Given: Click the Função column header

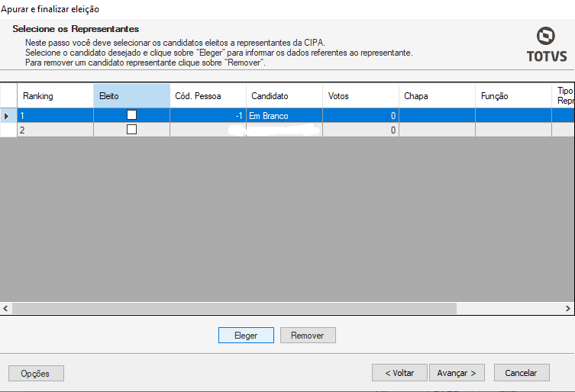Looking at the screenshot, I should pos(513,96).
